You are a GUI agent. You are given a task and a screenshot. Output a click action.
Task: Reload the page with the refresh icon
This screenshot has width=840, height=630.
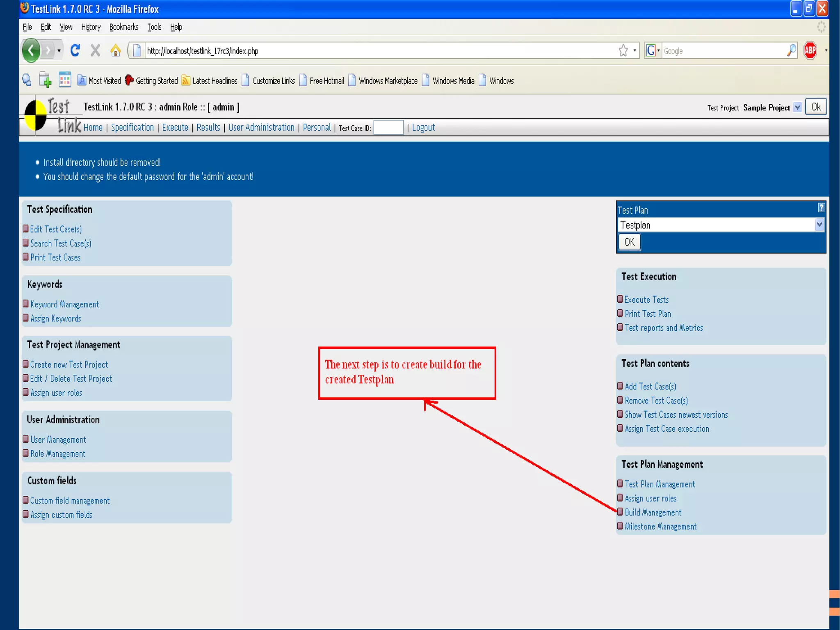(x=75, y=50)
